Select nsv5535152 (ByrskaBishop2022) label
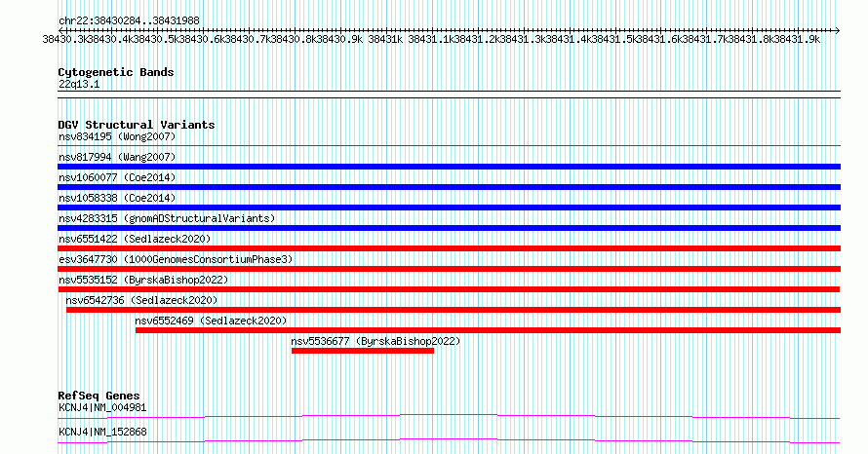Screen dimensions: 868x454 (143, 280)
